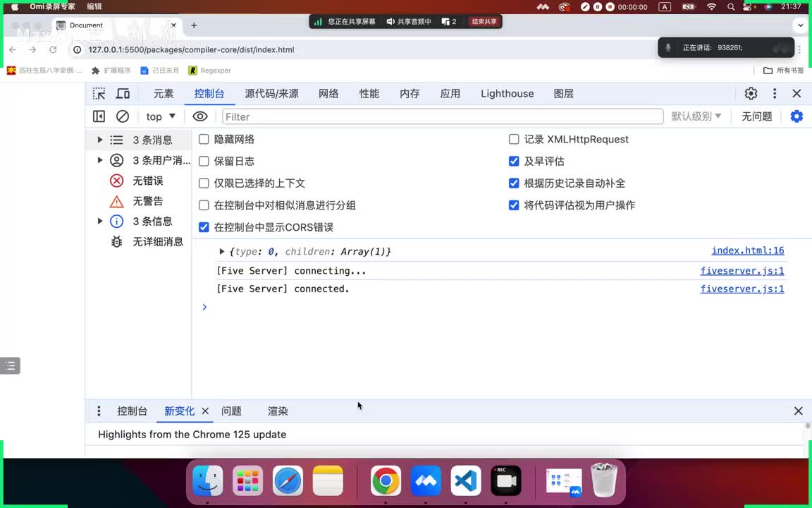Screen dimensions: 812x508
Task: Expand the 3 条消息 sidebar group
Action: coord(100,140)
